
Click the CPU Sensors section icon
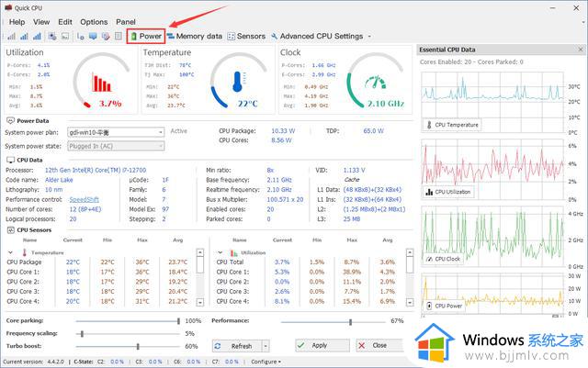tap(10, 230)
